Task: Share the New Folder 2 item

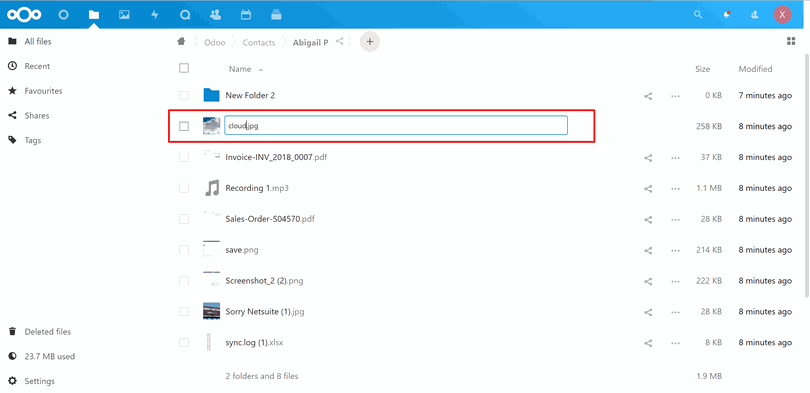Action: coord(648,96)
